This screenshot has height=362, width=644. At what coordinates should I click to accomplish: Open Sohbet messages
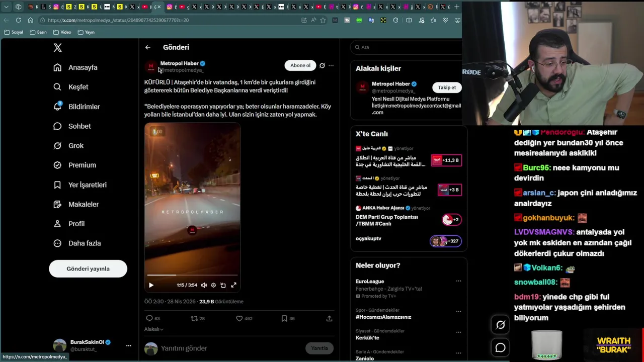click(x=72, y=126)
